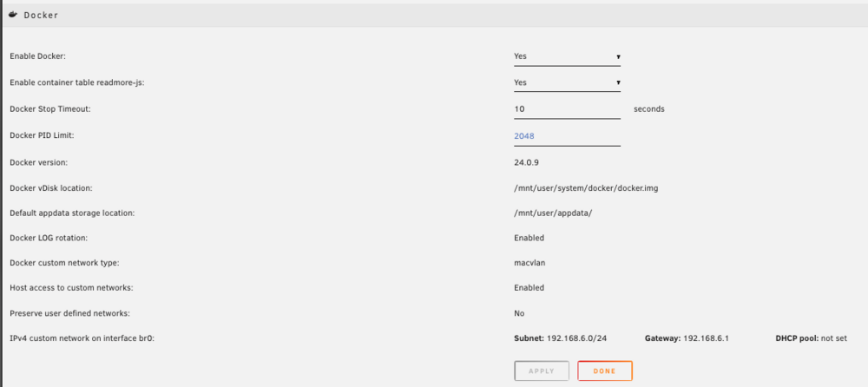
Task: Click the Gateway 192.168.6.1 text
Action: click(x=687, y=338)
